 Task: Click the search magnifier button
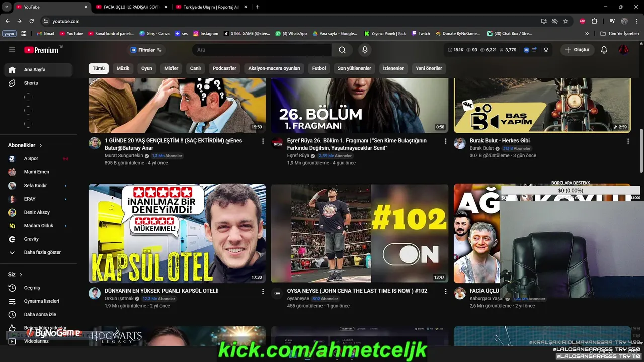coord(342,50)
